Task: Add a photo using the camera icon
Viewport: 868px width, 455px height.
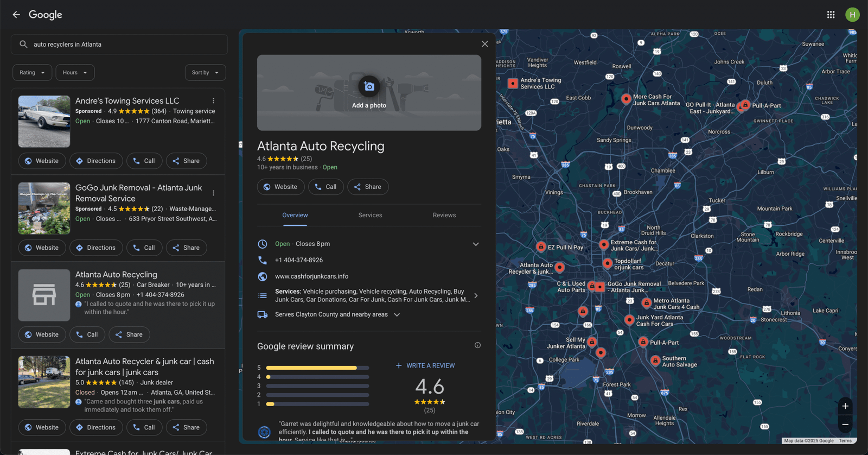Action: point(369,86)
